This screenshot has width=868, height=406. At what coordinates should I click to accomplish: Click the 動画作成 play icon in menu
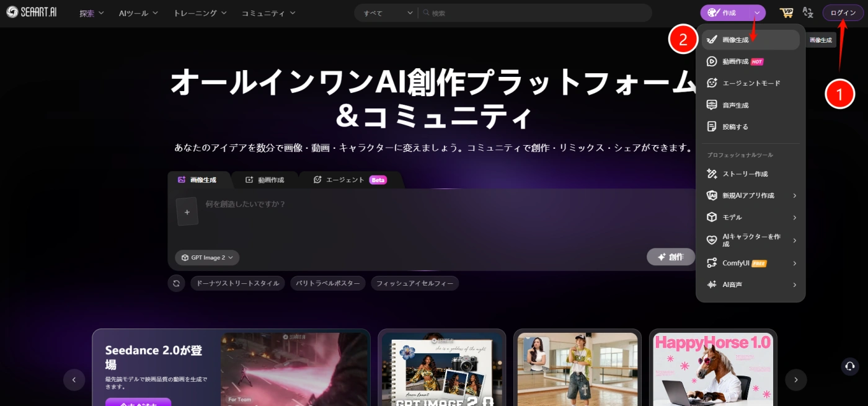[712, 61]
